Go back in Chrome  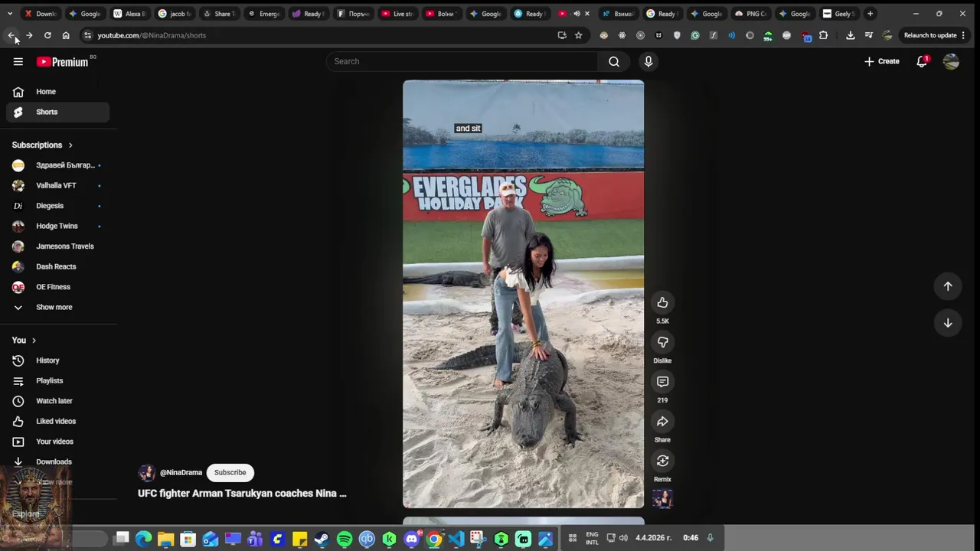pos(11,35)
